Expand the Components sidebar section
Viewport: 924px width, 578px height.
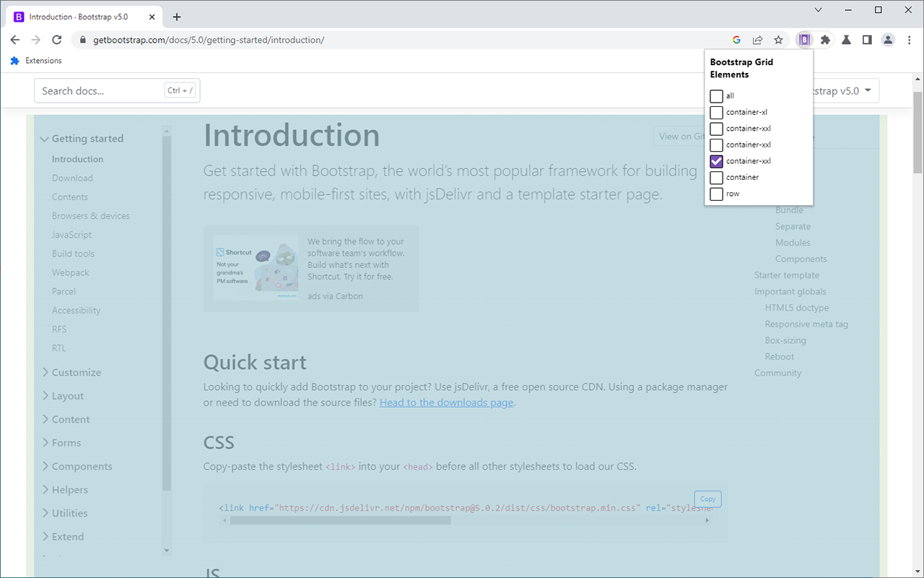(x=77, y=467)
